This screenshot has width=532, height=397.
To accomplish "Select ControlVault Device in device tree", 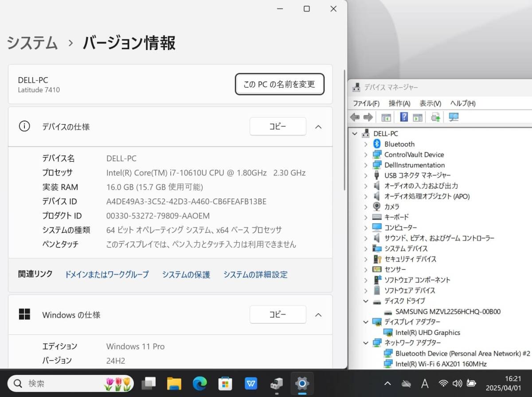I will point(414,155).
